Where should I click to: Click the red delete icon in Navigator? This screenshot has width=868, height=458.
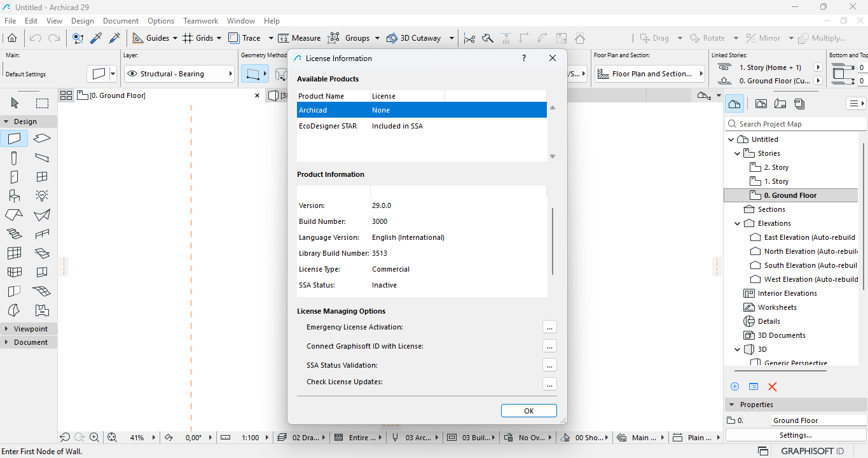773,387
